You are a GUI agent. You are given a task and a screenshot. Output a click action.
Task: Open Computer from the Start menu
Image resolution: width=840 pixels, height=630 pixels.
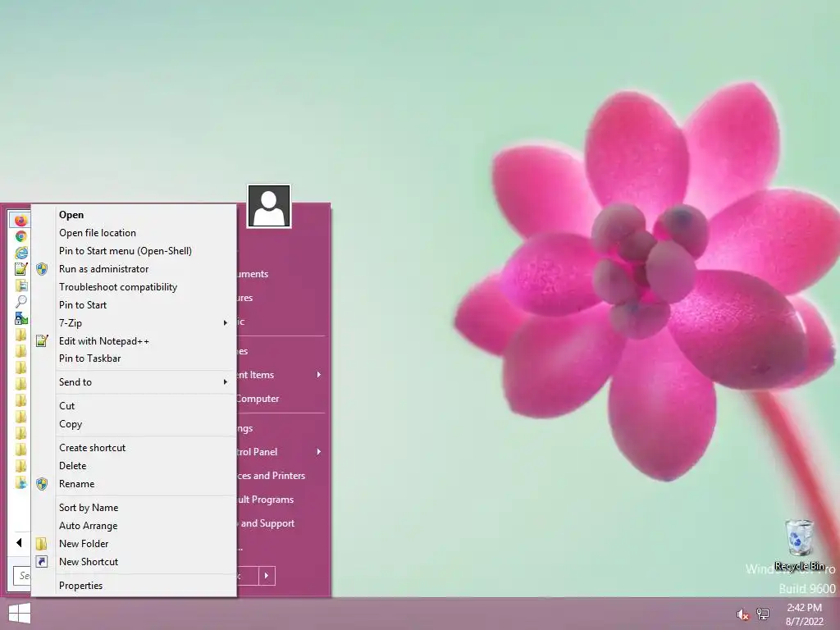point(281,399)
